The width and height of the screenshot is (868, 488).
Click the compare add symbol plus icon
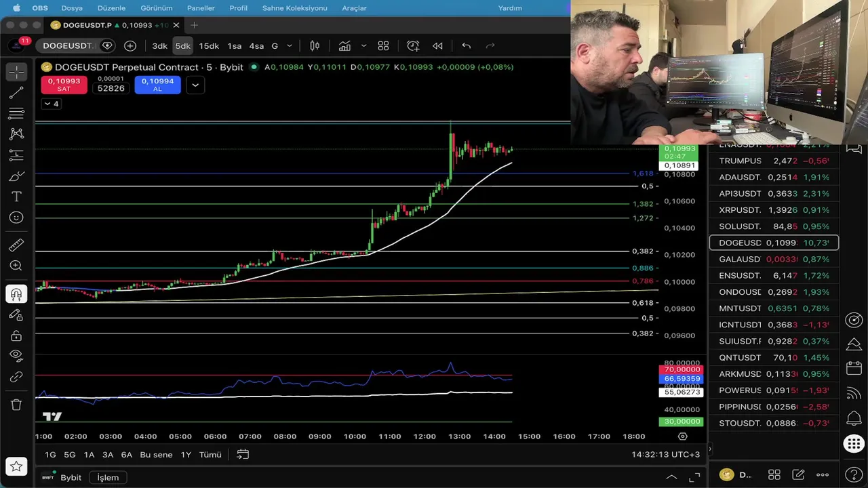point(130,46)
